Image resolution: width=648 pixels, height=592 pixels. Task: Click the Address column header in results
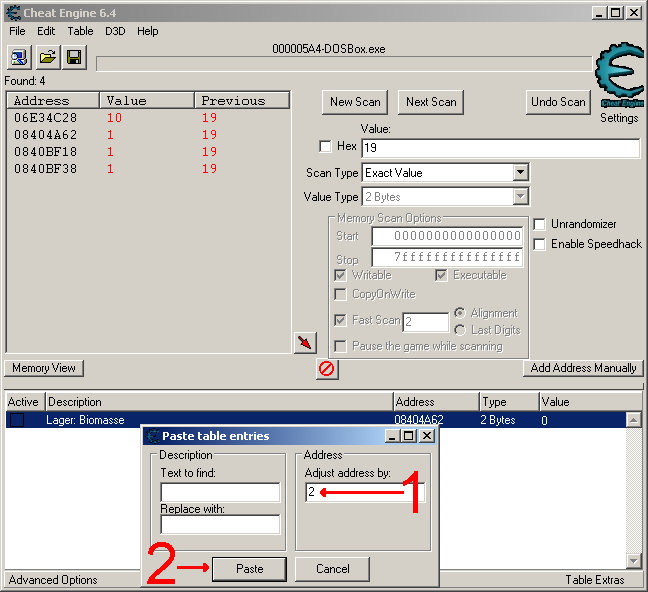click(53, 100)
